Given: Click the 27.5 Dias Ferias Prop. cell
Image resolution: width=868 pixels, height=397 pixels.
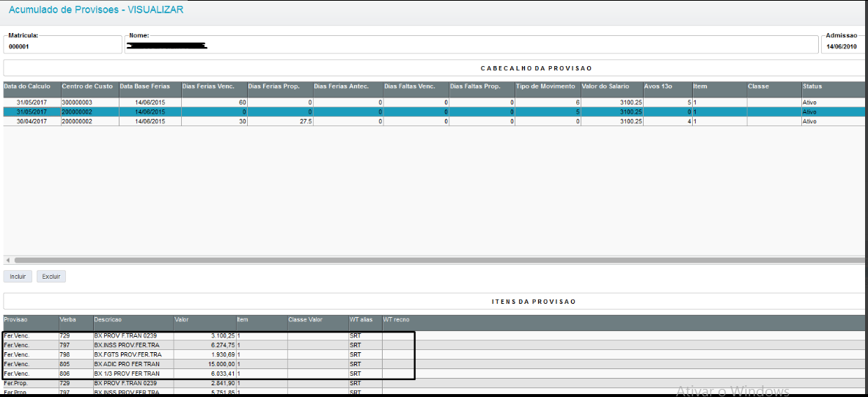Looking at the screenshot, I should [279, 121].
